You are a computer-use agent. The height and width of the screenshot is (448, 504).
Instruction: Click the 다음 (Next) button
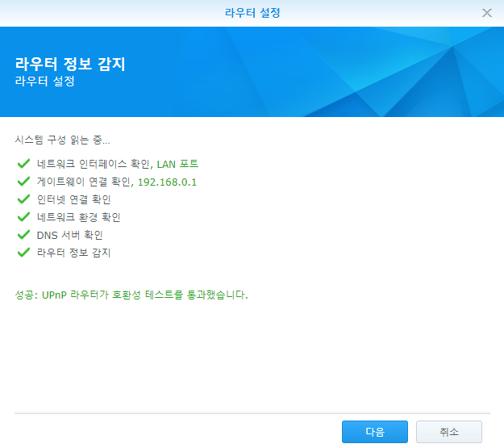tap(375, 432)
